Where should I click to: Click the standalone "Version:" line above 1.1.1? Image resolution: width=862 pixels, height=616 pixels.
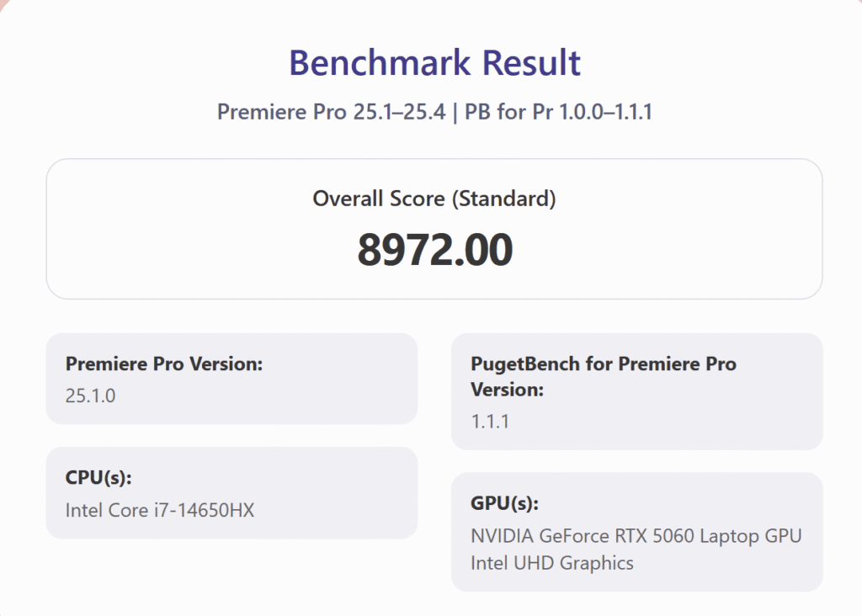(507, 390)
